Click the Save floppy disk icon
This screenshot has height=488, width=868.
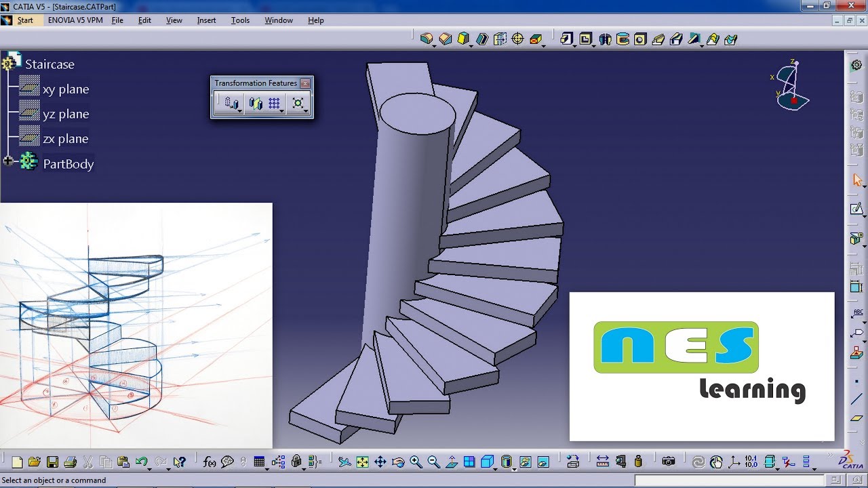[52, 462]
